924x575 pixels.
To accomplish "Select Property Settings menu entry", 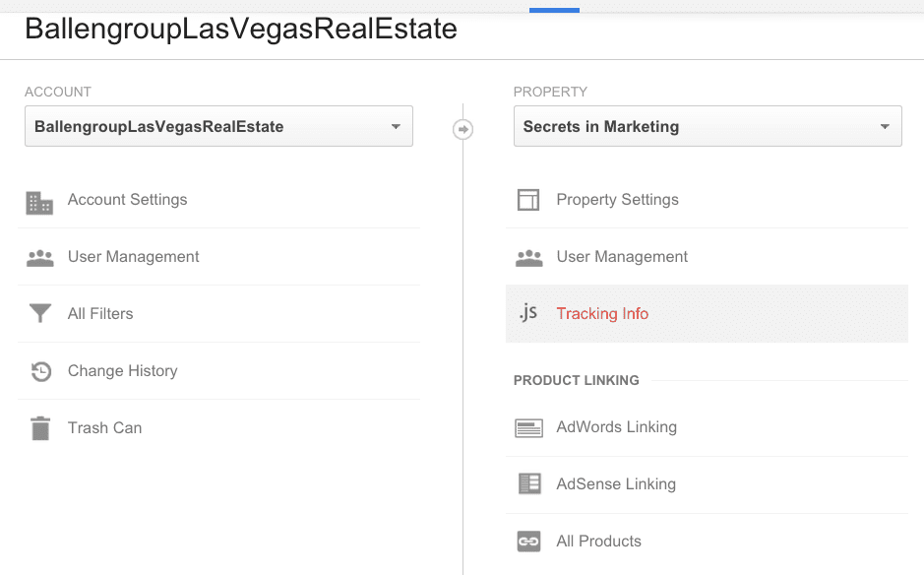I will [707, 199].
